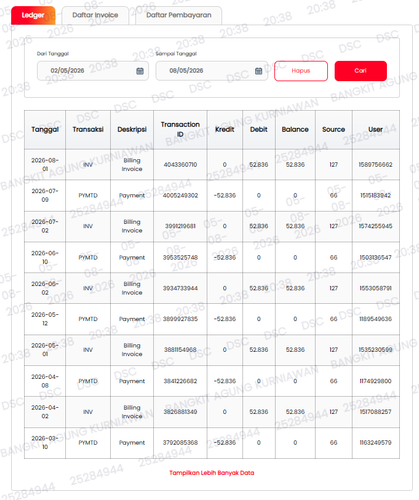Click Debit 52.836 in the 2026-06-02 row
This screenshot has height=500, width=419.
click(259, 288)
